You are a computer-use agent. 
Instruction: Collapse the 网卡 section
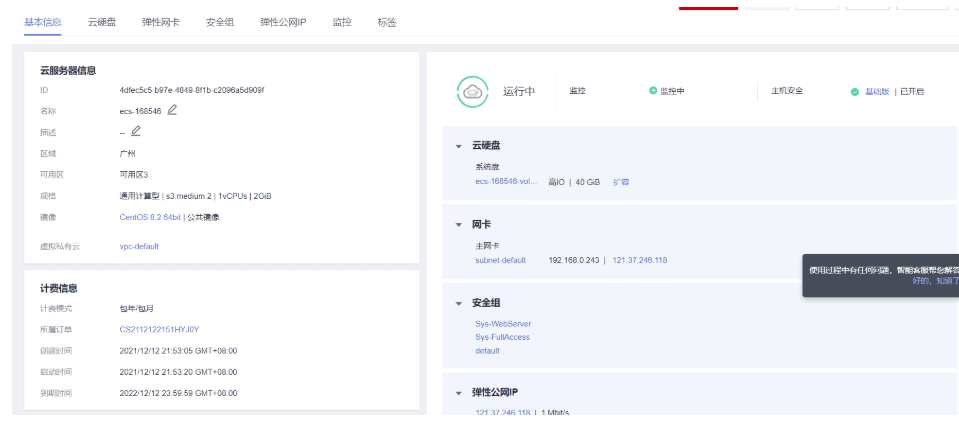[458, 225]
